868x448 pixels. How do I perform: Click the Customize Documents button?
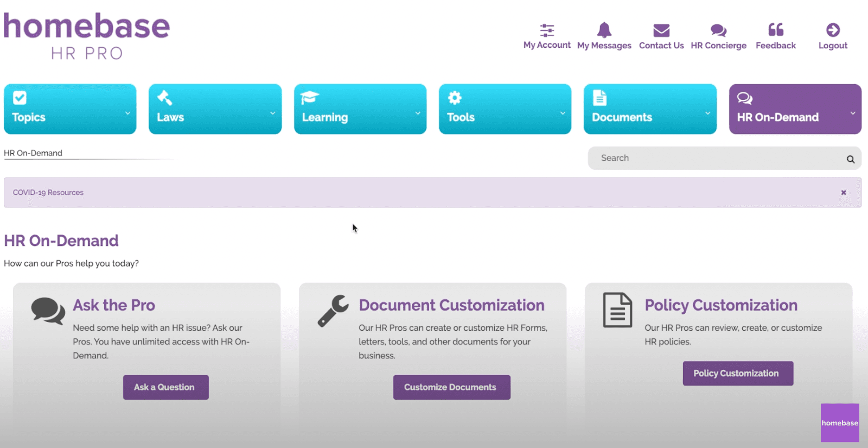pos(451,387)
